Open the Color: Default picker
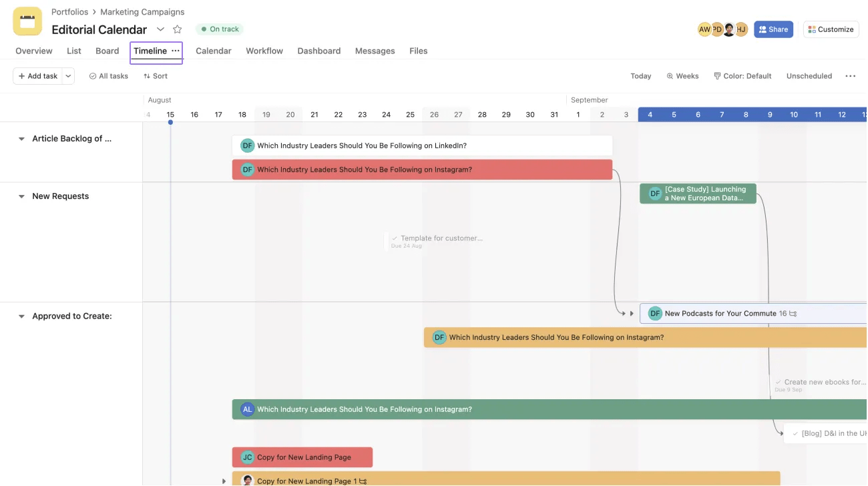 [742, 75]
